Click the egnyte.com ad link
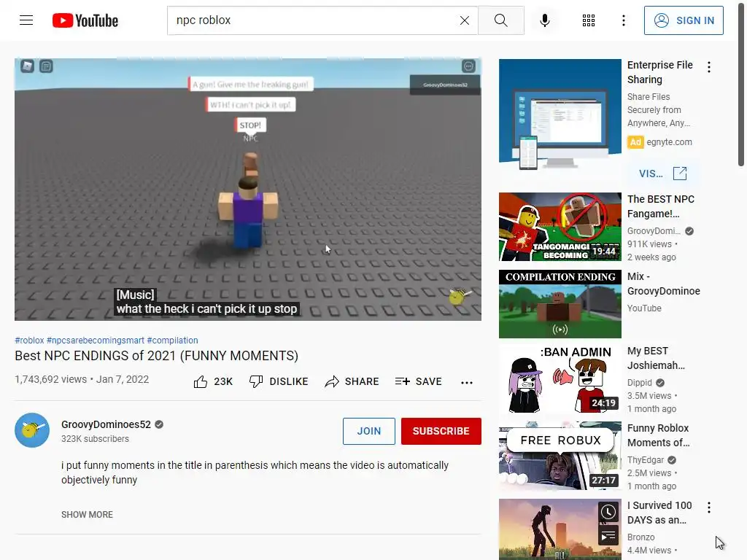This screenshot has width=747, height=560. click(669, 142)
